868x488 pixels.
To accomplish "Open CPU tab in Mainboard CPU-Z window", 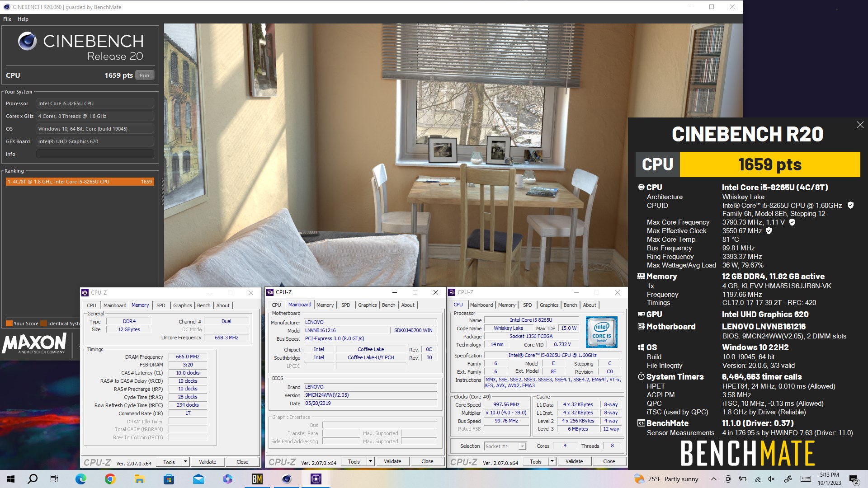I will (276, 305).
